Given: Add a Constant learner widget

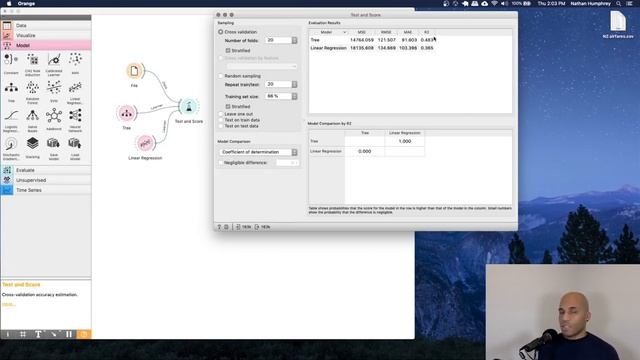Looking at the screenshot, I should coord(11,62).
